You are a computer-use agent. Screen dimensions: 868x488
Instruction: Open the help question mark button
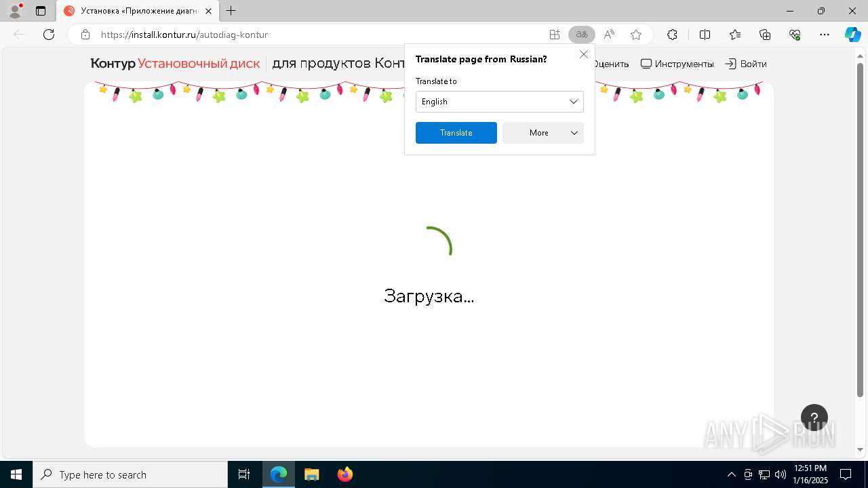pyautogui.click(x=814, y=418)
